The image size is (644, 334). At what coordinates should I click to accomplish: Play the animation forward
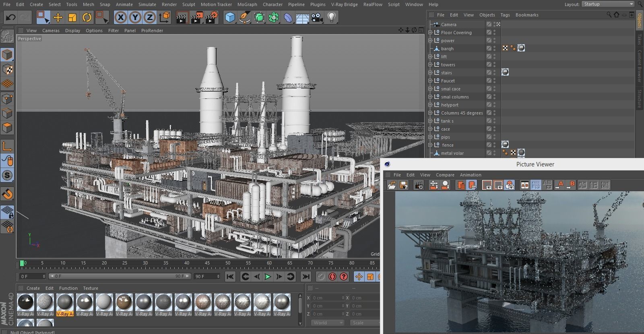tap(267, 277)
